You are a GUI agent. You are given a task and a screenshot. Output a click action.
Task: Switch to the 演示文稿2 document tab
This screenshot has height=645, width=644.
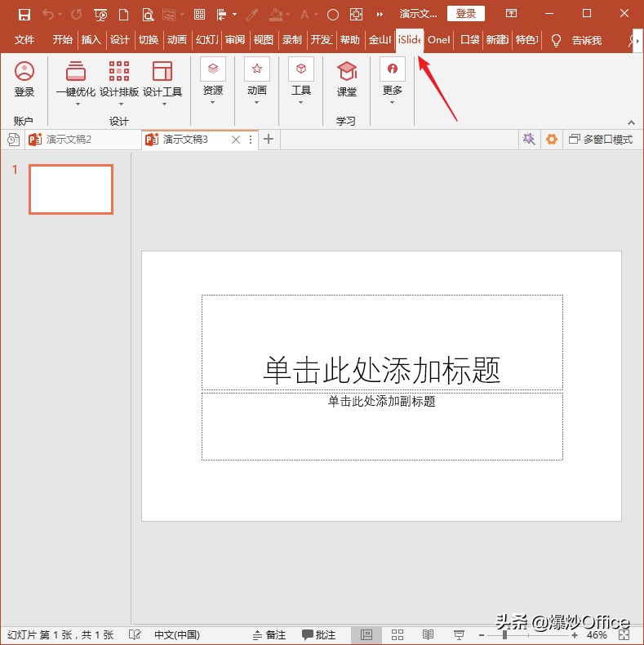click(x=83, y=140)
